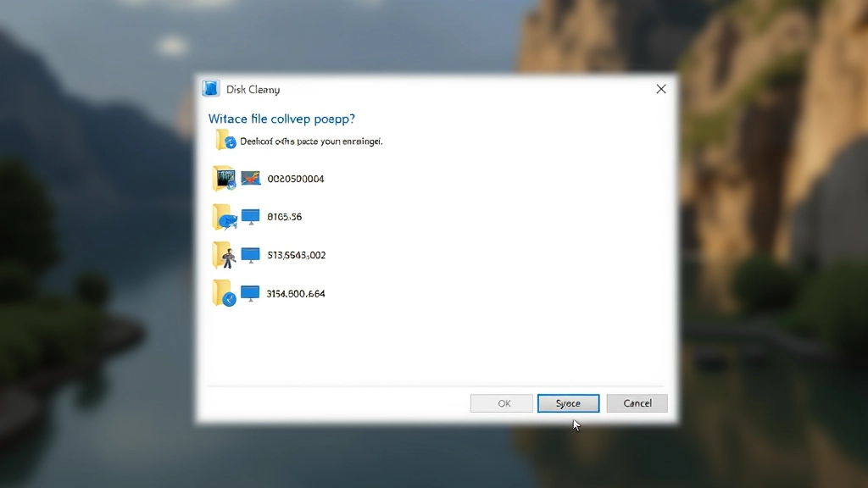This screenshot has height=488, width=868.
Task: Click the folder icon in row 0020500004
Action: click(224, 178)
